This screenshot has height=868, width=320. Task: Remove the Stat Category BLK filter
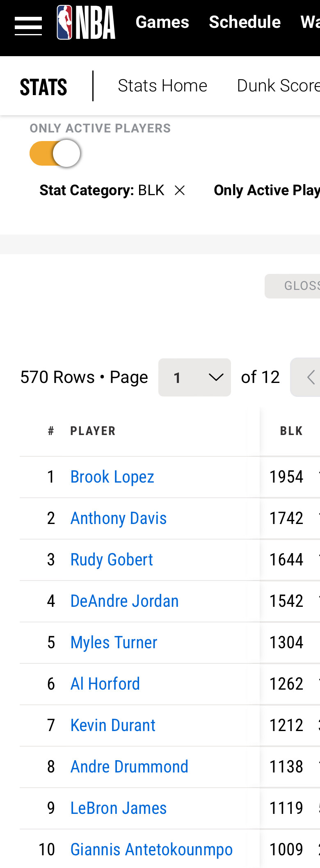pos(180,190)
